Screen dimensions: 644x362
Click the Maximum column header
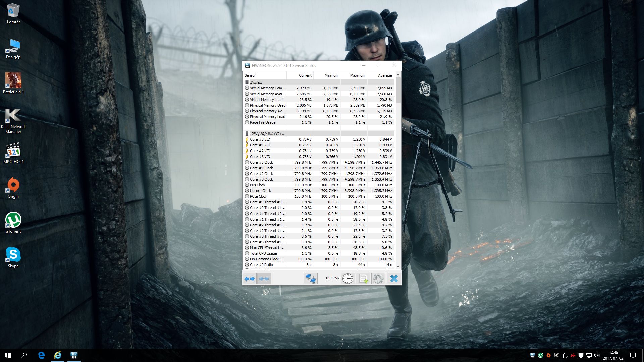click(x=354, y=75)
